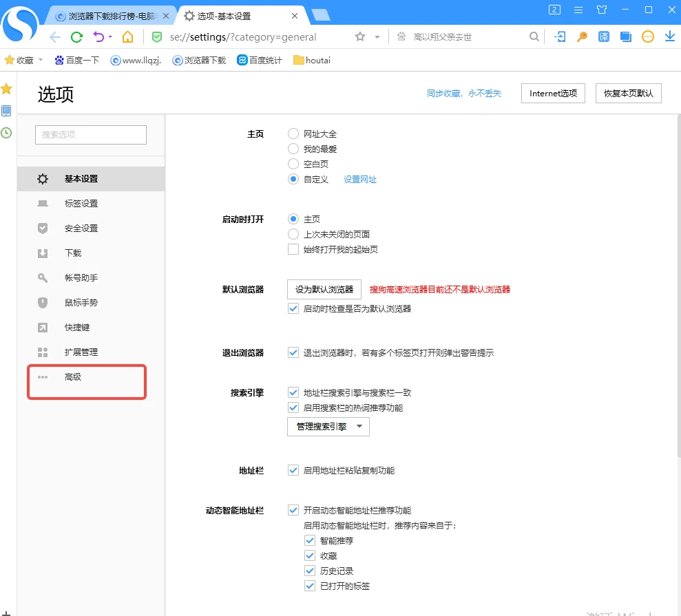Open 高级 settings category
Screen dimensions: 681x616
(91, 376)
